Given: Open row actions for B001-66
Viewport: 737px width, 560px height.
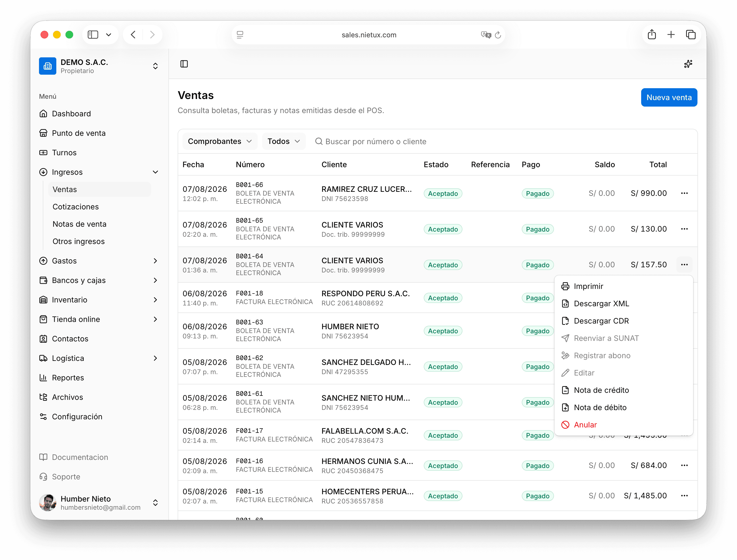Looking at the screenshot, I should (x=684, y=193).
